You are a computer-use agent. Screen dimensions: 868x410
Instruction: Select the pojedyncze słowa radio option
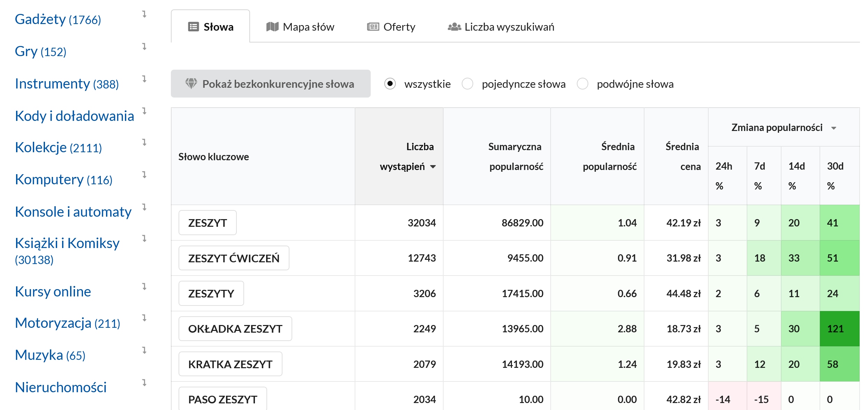click(467, 84)
